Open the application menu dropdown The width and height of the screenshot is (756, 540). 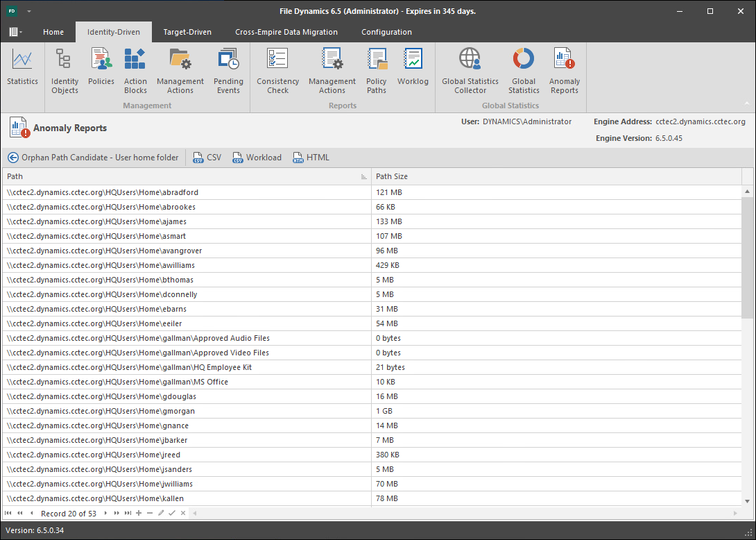point(15,32)
